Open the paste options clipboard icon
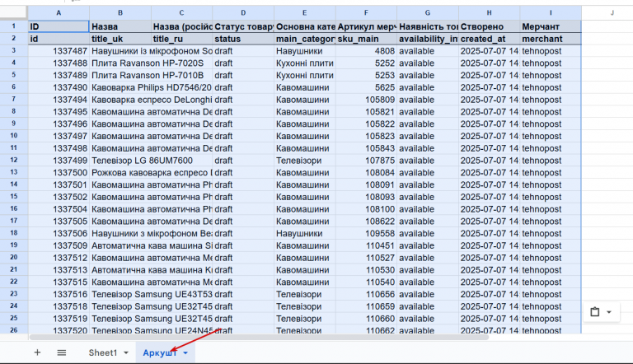The height and width of the screenshot is (364, 633). pyautogui.click(x=594, y=311)
